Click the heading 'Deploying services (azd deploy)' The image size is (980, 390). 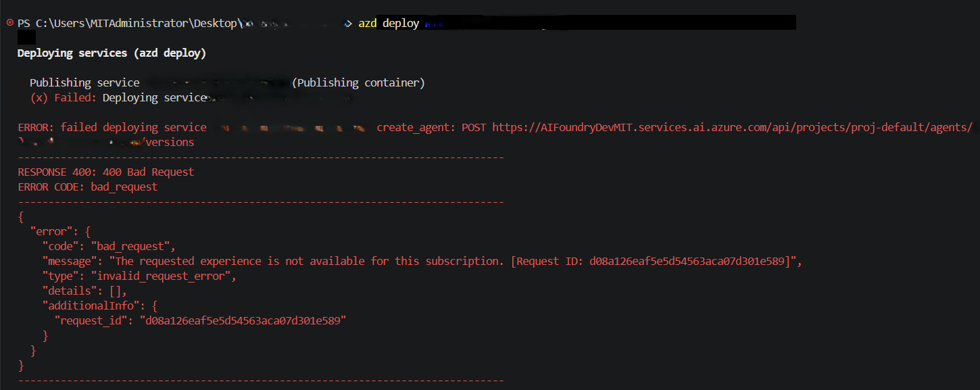(x=112, y=53)
